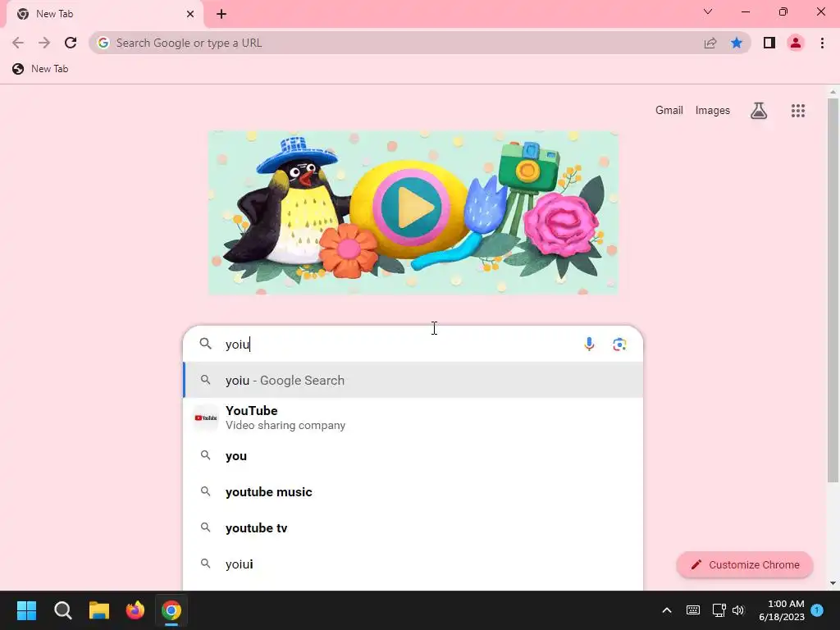Viewport: 840px width, 630px height.
Task: Click the browser back arrow
Action: click(x=18, y=43)
